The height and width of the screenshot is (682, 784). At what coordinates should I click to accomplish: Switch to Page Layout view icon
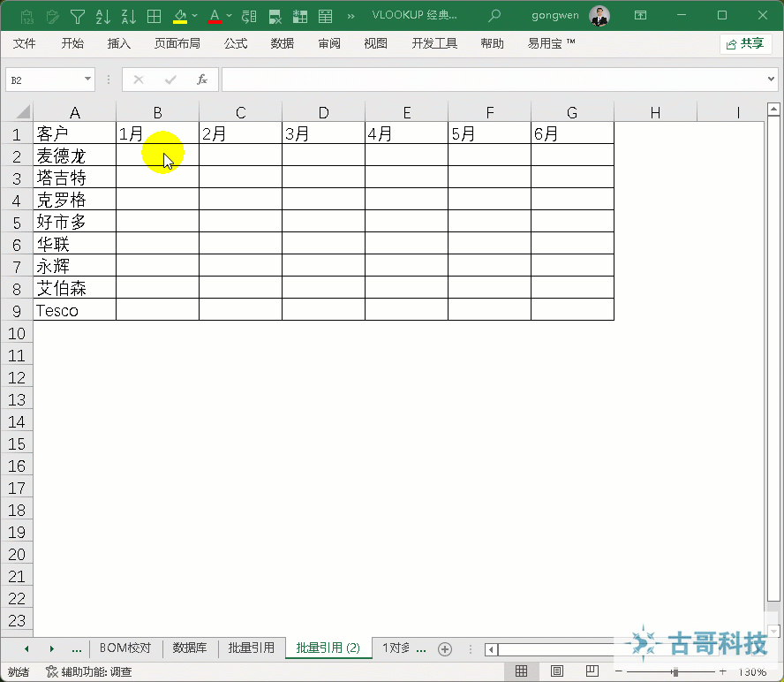coord(555,670)
